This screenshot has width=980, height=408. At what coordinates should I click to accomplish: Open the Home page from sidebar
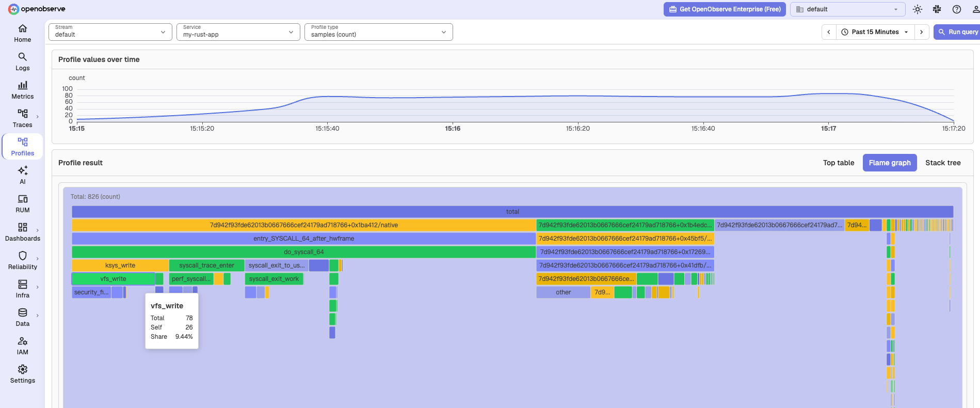[22, 34]
